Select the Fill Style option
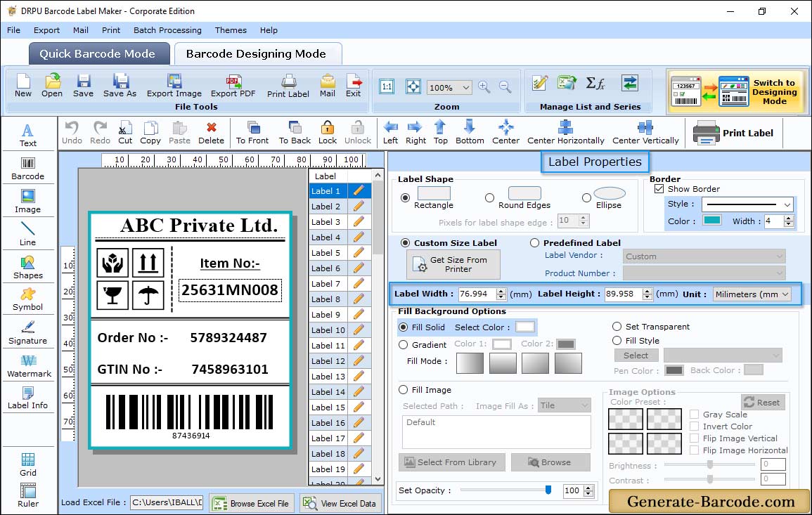 (617, 341)
